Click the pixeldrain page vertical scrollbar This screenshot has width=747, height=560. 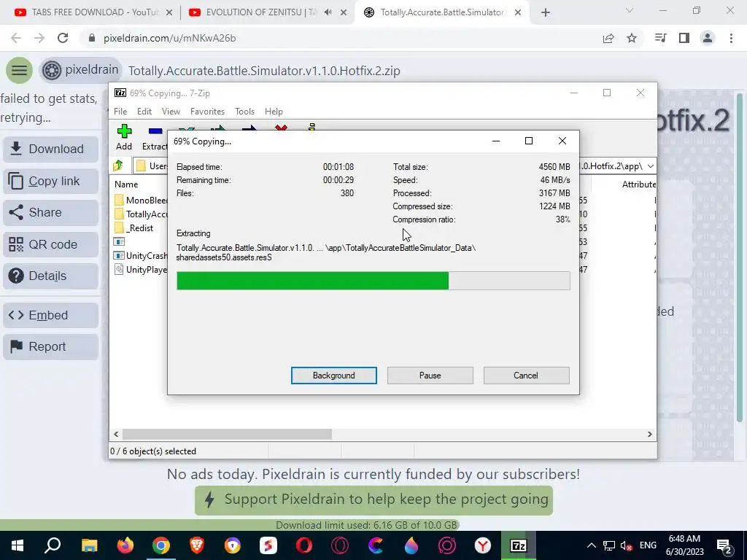click(740, 257)
